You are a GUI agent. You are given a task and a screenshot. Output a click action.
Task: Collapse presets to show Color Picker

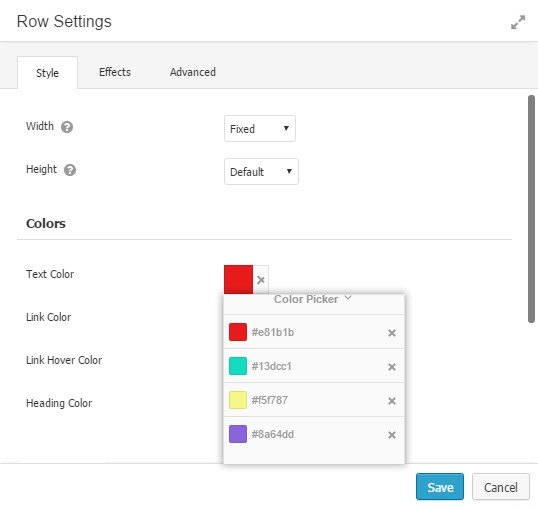click(313, 299)
